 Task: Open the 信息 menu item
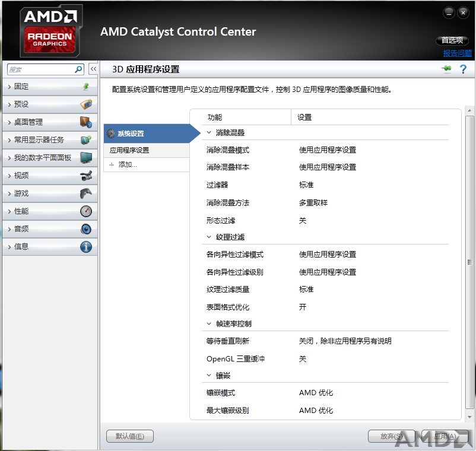tap(50, 247)
